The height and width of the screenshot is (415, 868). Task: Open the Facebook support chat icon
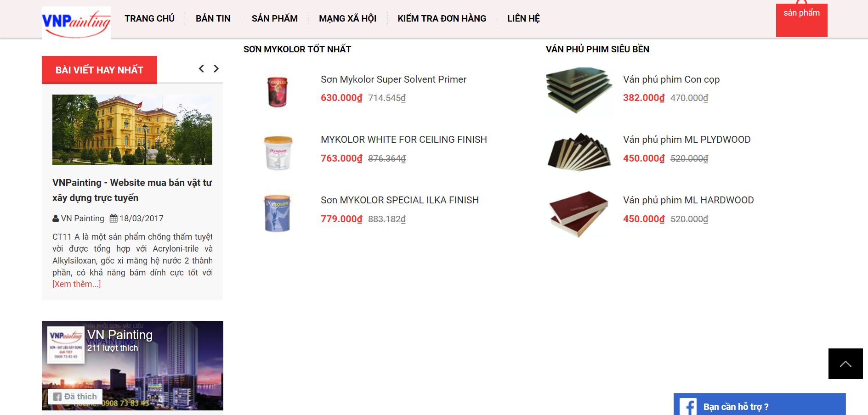[688, 406]
